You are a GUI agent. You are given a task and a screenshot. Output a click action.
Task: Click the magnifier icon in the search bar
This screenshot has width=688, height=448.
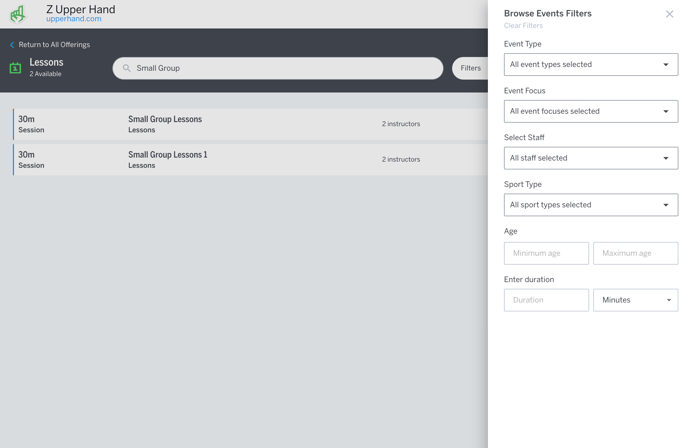[126, 68]
